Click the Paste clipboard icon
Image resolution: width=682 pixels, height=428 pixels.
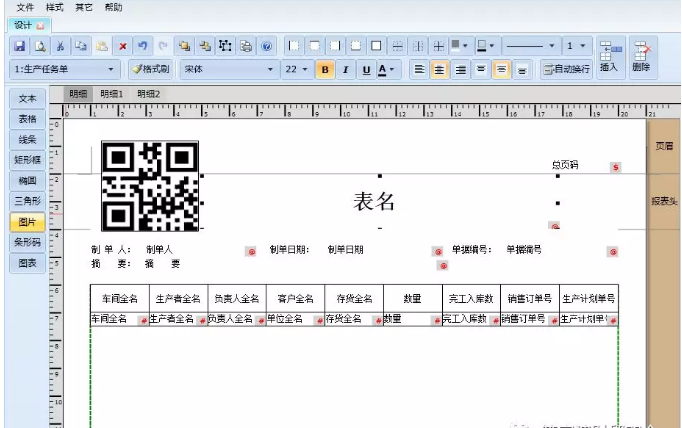tap(102, 46)
